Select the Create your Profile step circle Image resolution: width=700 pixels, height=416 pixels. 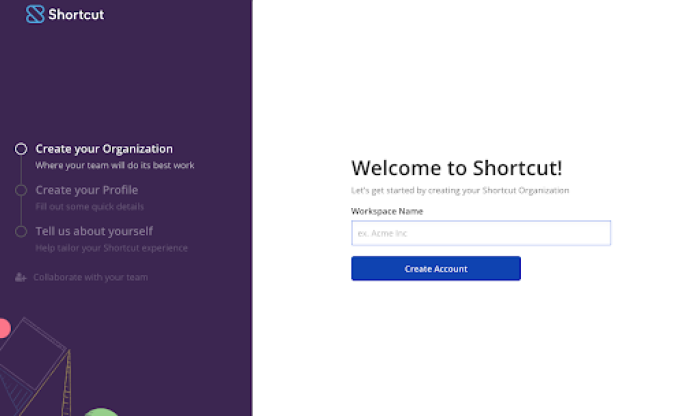[x=21, y=190]
